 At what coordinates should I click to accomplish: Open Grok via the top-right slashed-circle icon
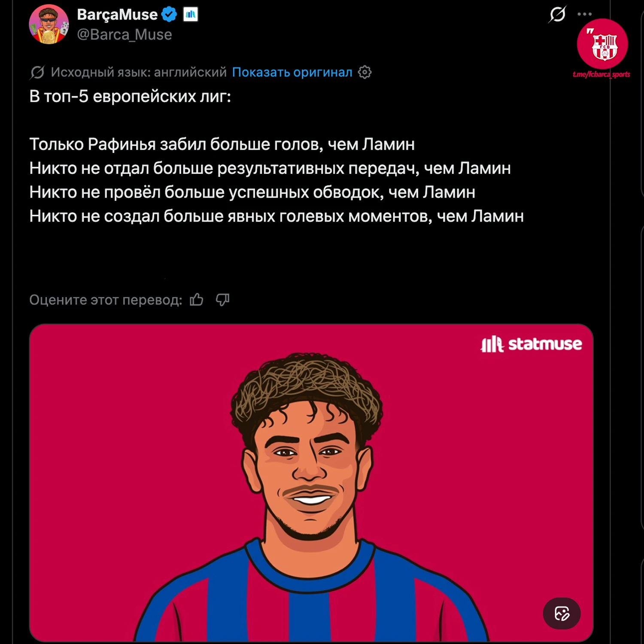pyautogui.click(x=557, y=14)
